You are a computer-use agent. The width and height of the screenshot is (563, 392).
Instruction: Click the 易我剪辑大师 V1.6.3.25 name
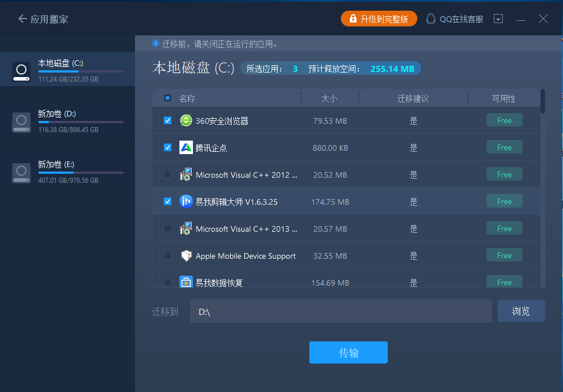tap(236, 202)
